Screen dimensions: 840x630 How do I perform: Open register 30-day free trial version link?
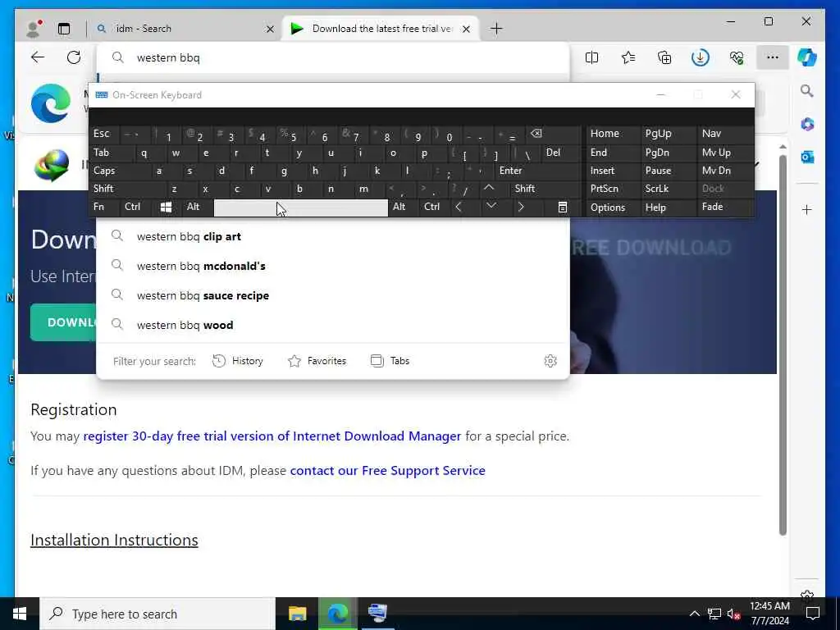pos(272,436)
